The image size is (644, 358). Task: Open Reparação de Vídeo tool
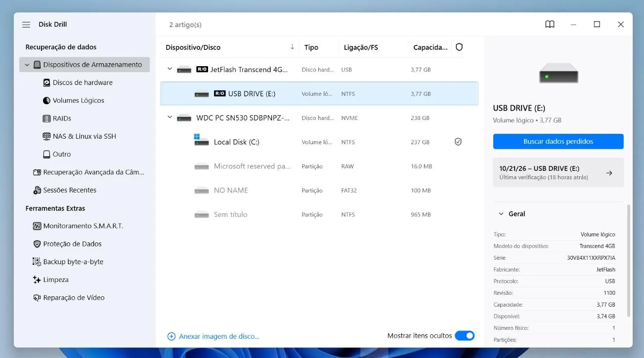[x=69, y=298]
